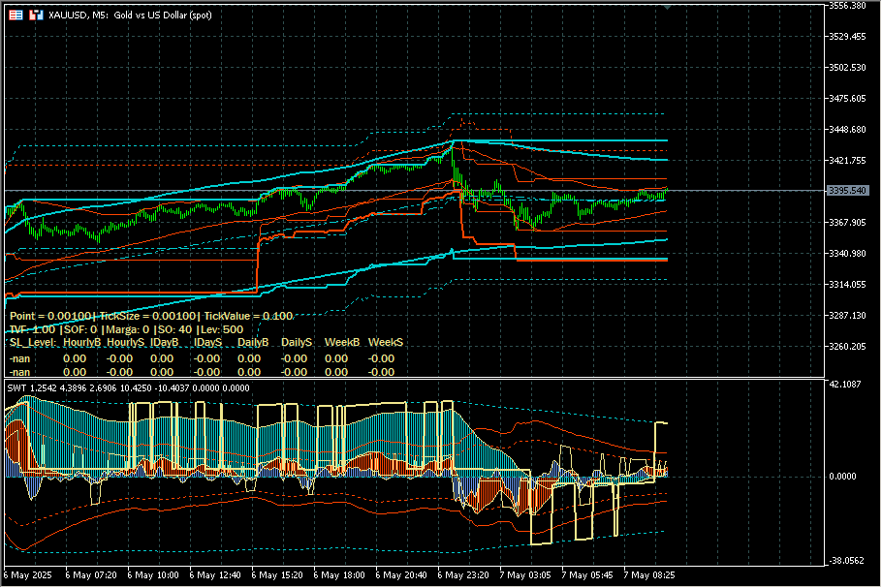Click time axis label 6 May 20:40

(x=400, y=575)
